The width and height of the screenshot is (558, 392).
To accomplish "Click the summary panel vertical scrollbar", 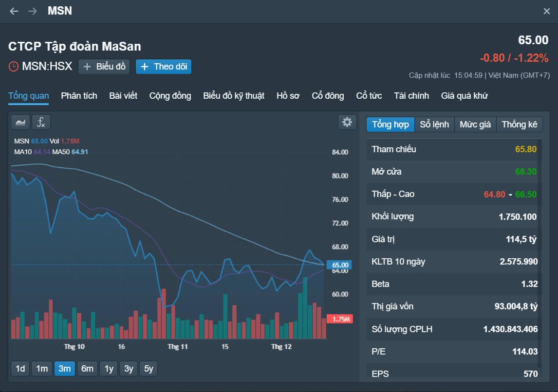I will [539, 253].
